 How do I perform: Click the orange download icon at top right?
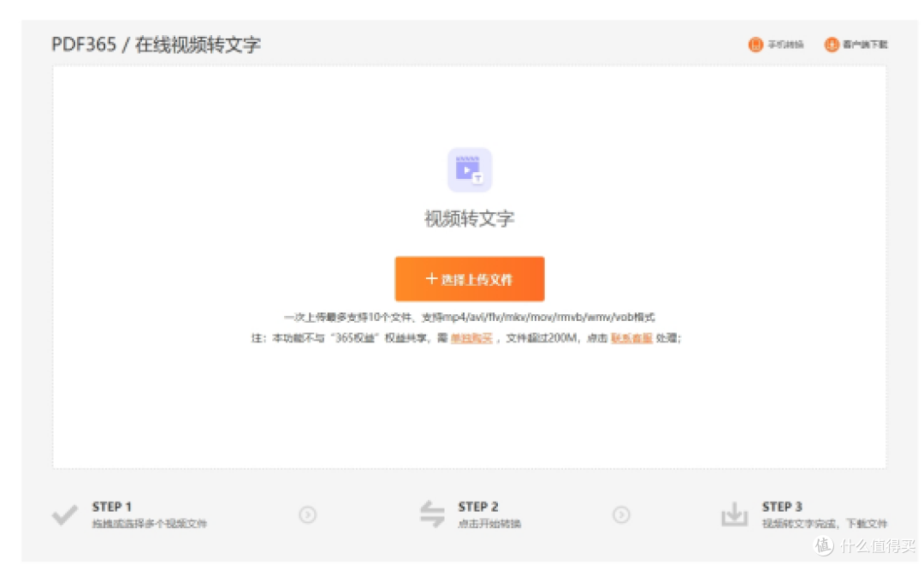(x=831, y=45)
